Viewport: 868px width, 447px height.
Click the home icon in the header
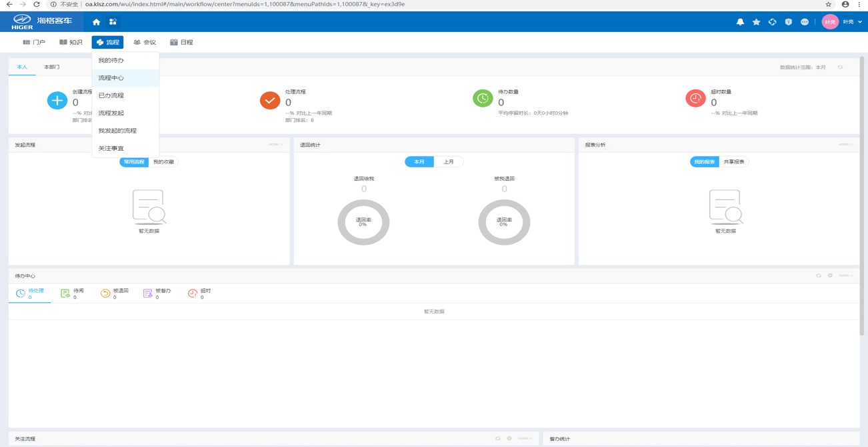pyautogui.click(x=96, y=22)
